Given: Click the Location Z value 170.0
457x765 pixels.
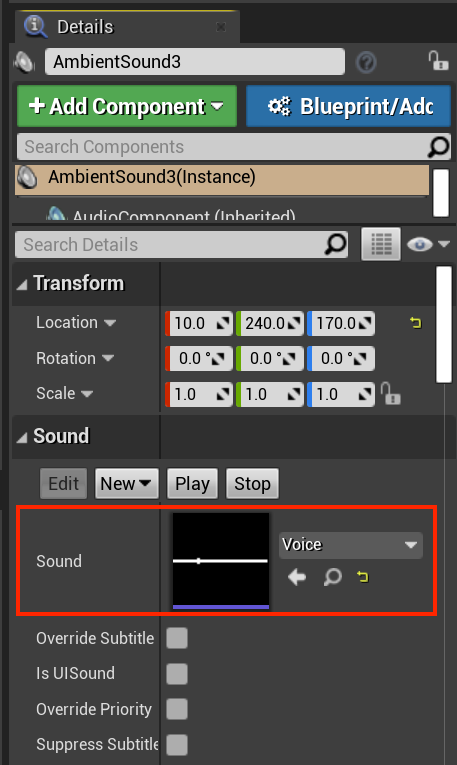Looking at the screenshot, I should pos(341,323).
